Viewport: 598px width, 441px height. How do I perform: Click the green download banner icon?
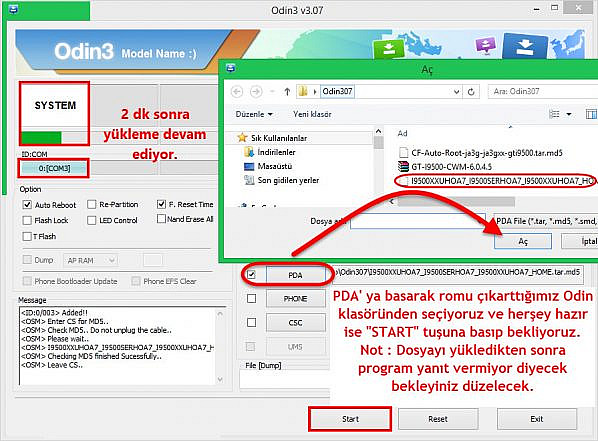(x=388, y=48)
